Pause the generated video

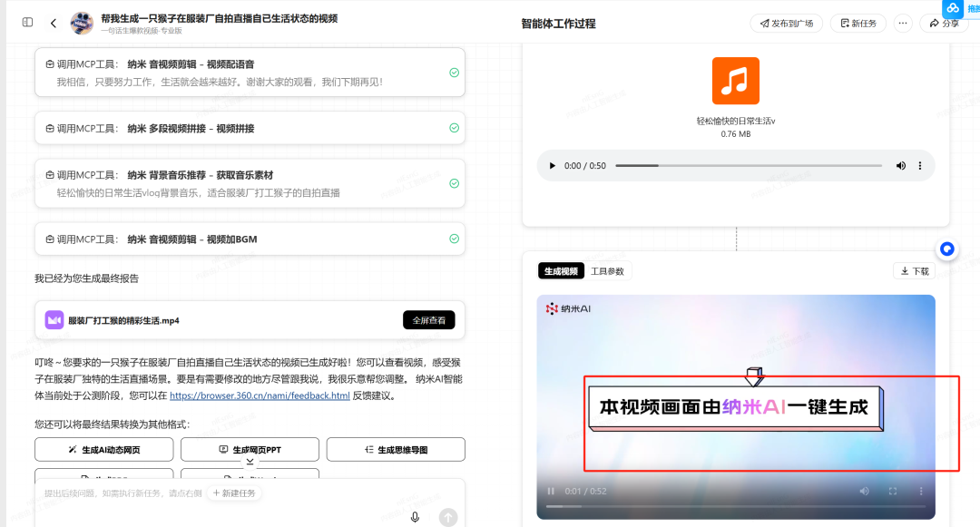pyautogui.click(x=551, y=492)
